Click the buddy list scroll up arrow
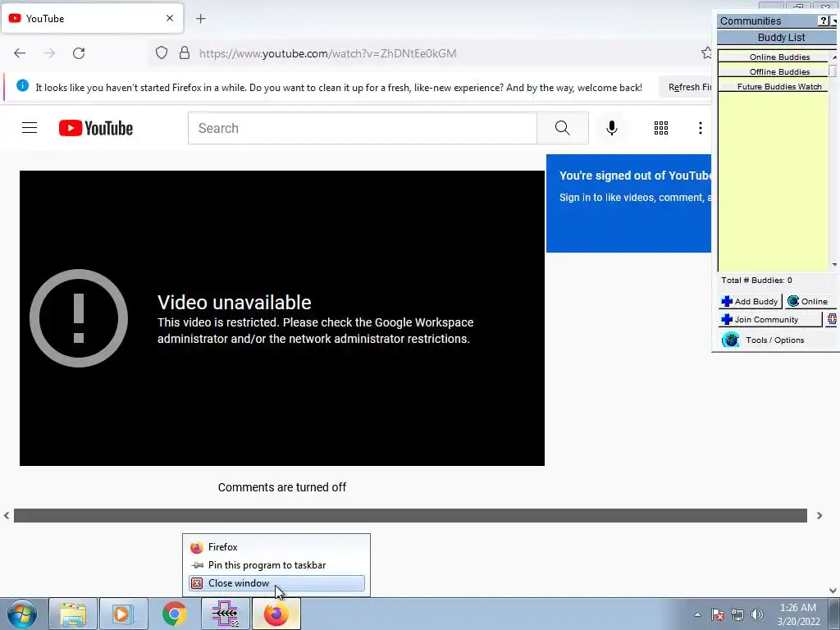 tap(834, 57)
